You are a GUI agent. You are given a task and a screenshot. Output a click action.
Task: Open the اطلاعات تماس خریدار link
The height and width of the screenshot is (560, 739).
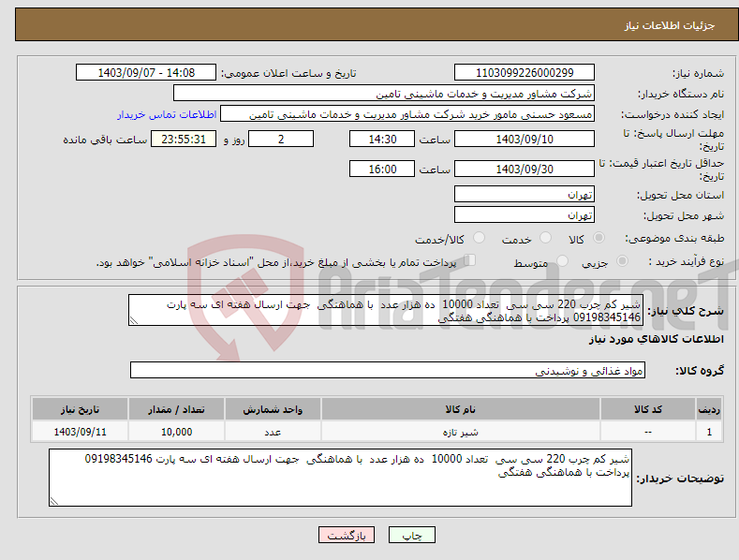(x=167, y=114)
